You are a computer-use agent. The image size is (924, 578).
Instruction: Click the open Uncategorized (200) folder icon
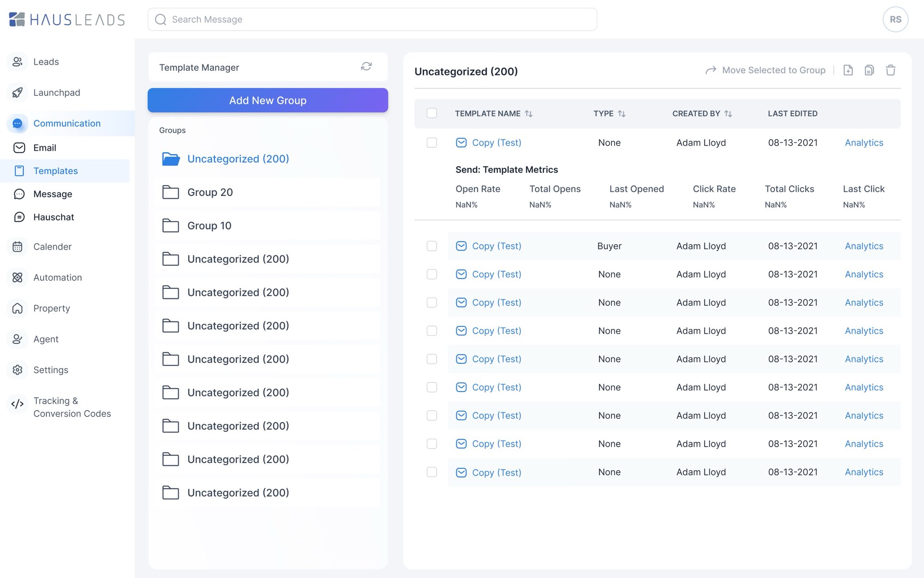pyautogui.click(x=170, y=159)
